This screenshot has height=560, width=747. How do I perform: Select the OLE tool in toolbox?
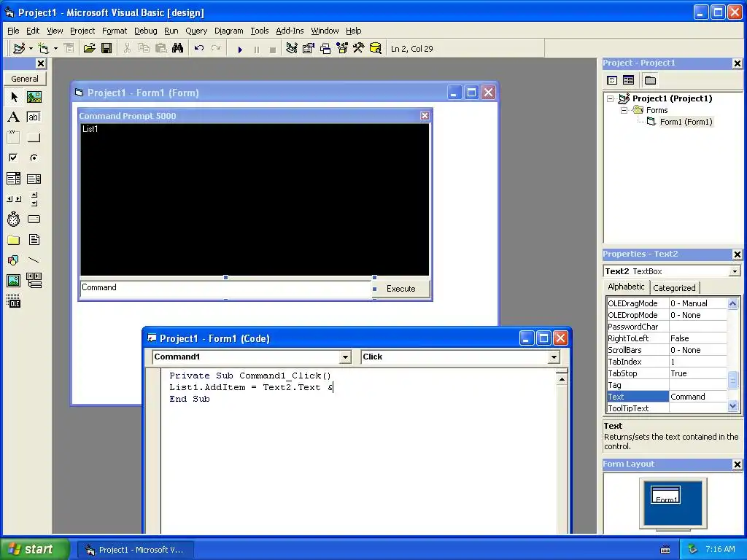[14, 301]
